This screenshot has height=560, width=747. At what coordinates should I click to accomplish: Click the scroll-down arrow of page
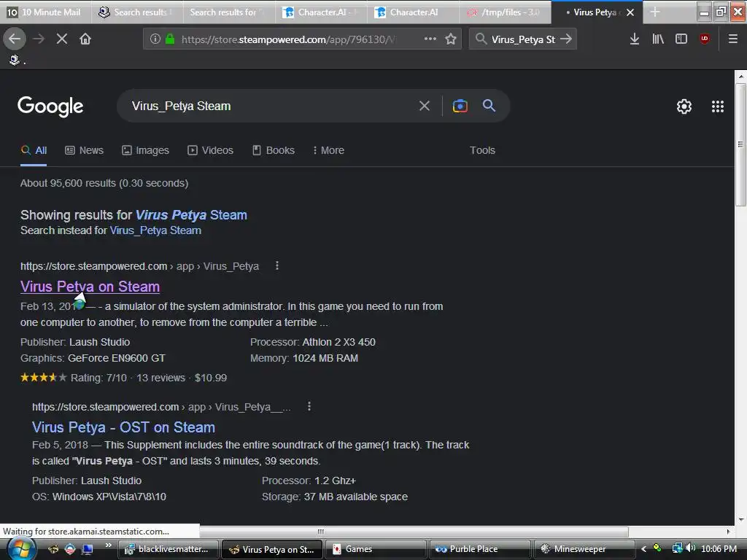point(740,519)
